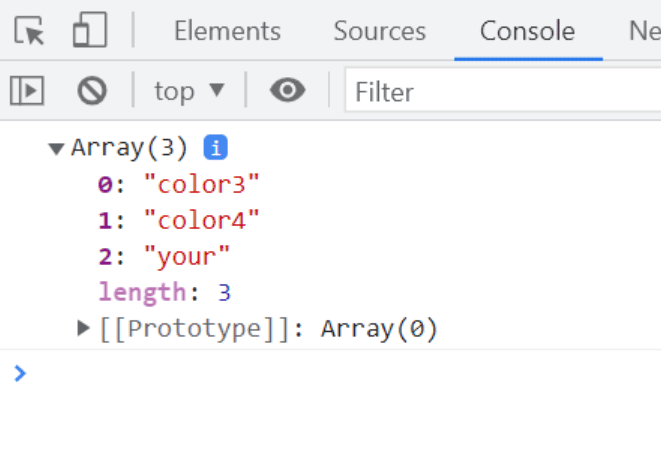Click the length property row
The image size is (661, 473).
165,292
